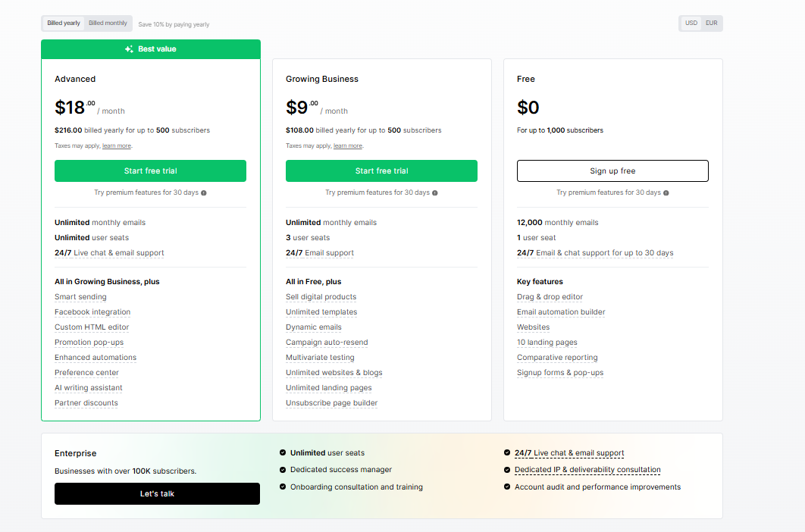805x532 pixels.
Task: Open learn more link under Advanced taxes
Action: point(117,146)
